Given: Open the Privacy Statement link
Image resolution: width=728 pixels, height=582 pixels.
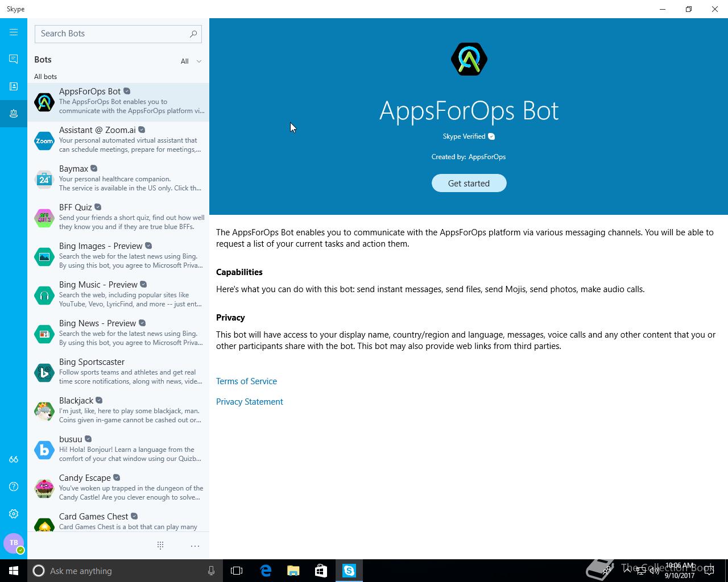Looking at the screenshot, I should 249,402.
